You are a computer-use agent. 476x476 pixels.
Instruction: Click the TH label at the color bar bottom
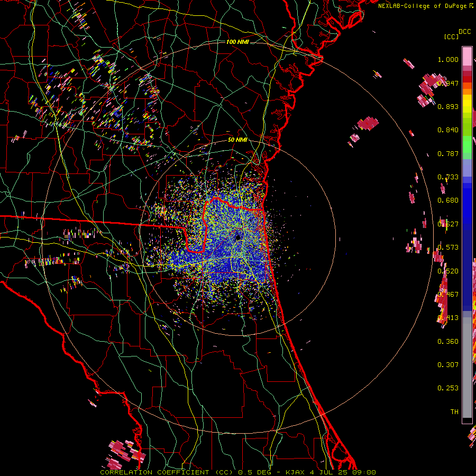[x=454, y=411]
